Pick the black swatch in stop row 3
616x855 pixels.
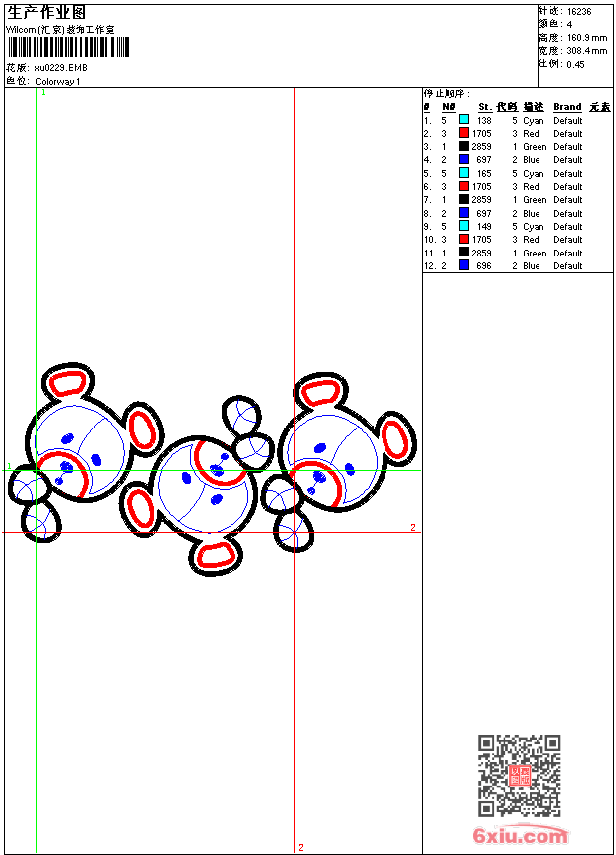(x=463, y=146)
